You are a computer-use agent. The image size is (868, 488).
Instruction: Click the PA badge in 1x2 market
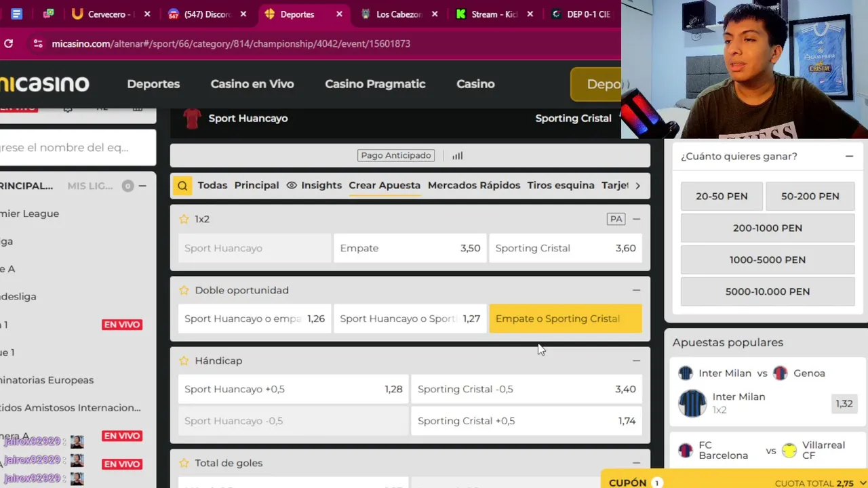[616, 219]
